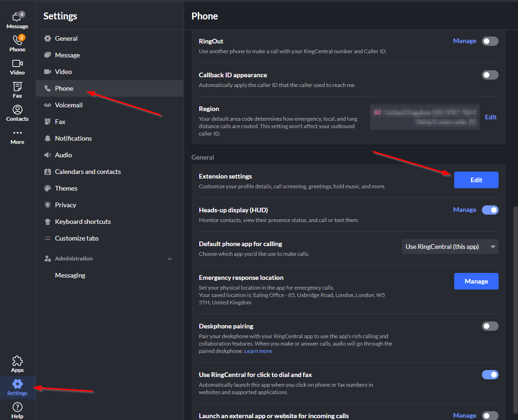This screenshot has width=518, height=420.
Task: Open Default phone app dropdown
Action: 450,247
